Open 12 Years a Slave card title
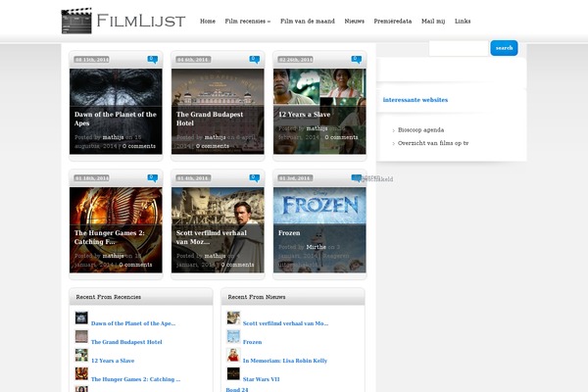The image size is (588, 392). (x=304, y=115)
